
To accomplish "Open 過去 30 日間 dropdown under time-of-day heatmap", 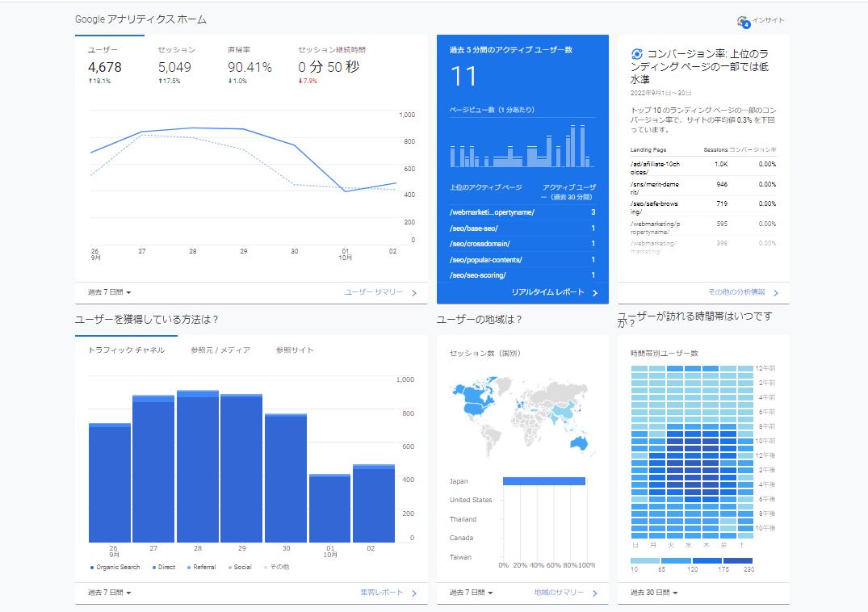I will click(x=654, y=593).
